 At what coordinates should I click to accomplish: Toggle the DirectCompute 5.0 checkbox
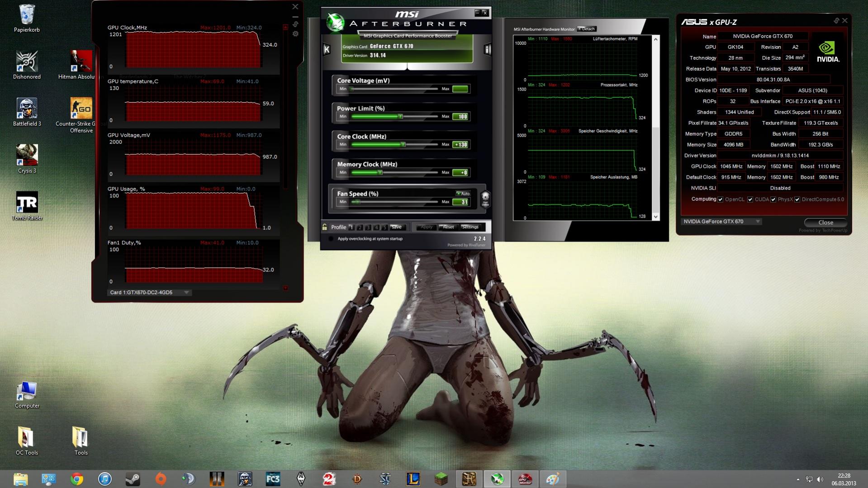click(797, 199)
